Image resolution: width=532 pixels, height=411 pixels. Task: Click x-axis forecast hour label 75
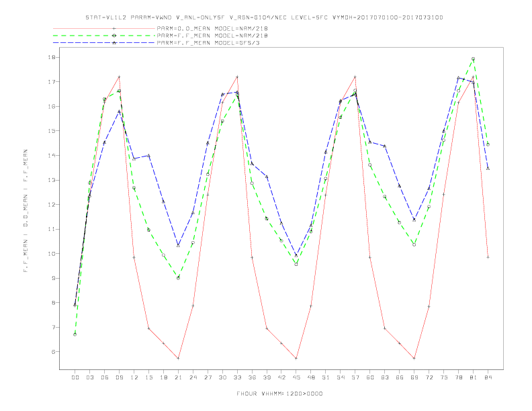click(x=444, y=377)
